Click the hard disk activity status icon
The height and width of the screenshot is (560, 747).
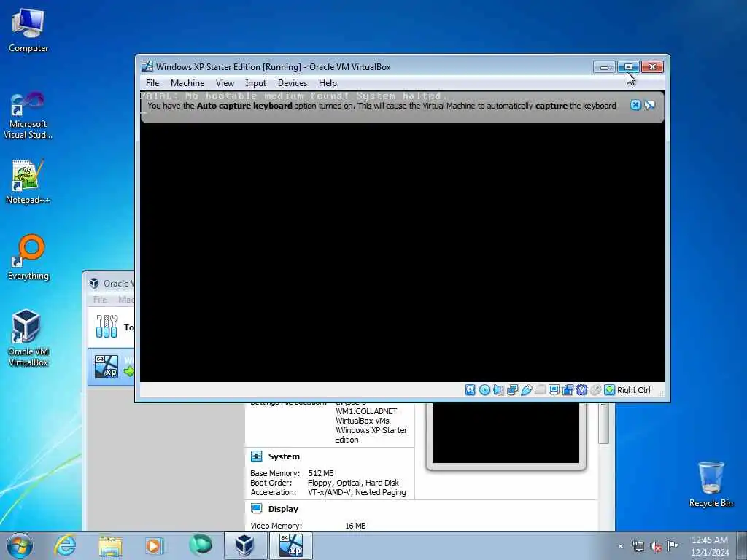[x=471, y=390]
